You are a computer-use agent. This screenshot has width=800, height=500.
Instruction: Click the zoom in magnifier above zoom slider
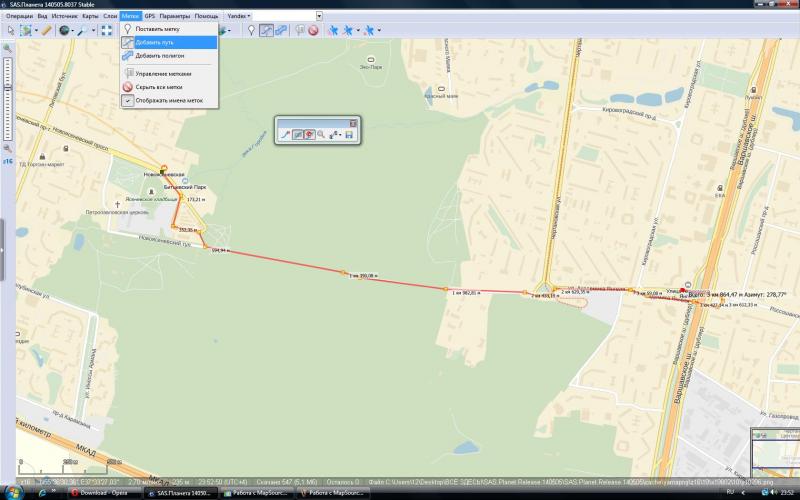coord(7,48)
